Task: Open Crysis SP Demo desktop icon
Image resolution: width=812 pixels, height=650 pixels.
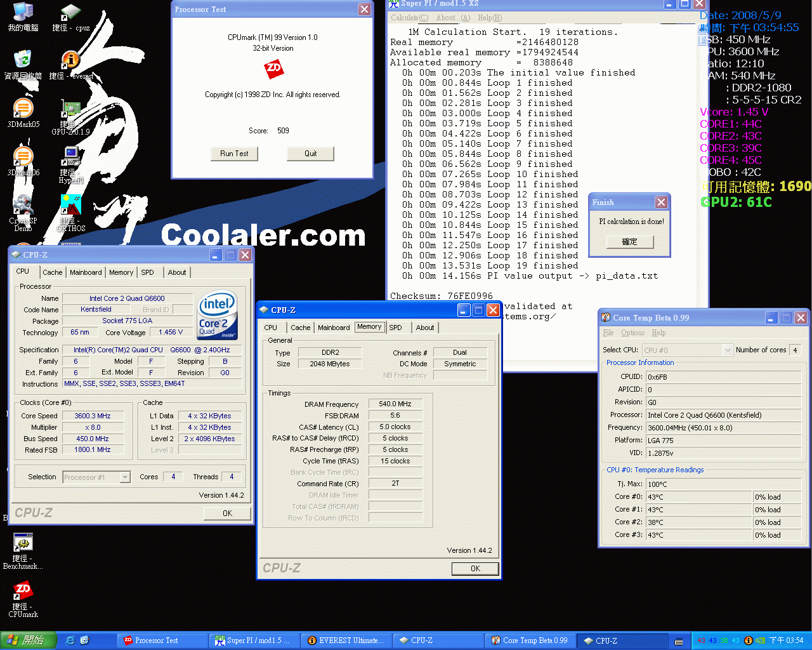Action: (23, 213)
